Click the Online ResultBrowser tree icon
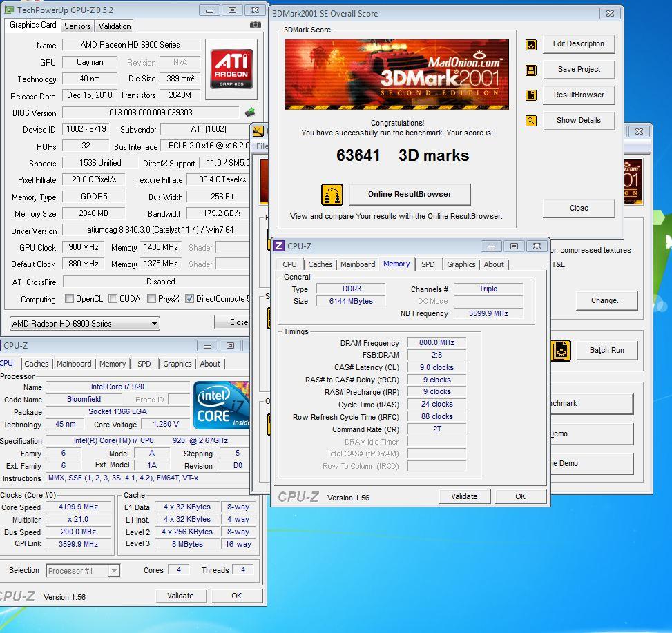Viewport: 672px width, 633px height. (x=332, y=195)
